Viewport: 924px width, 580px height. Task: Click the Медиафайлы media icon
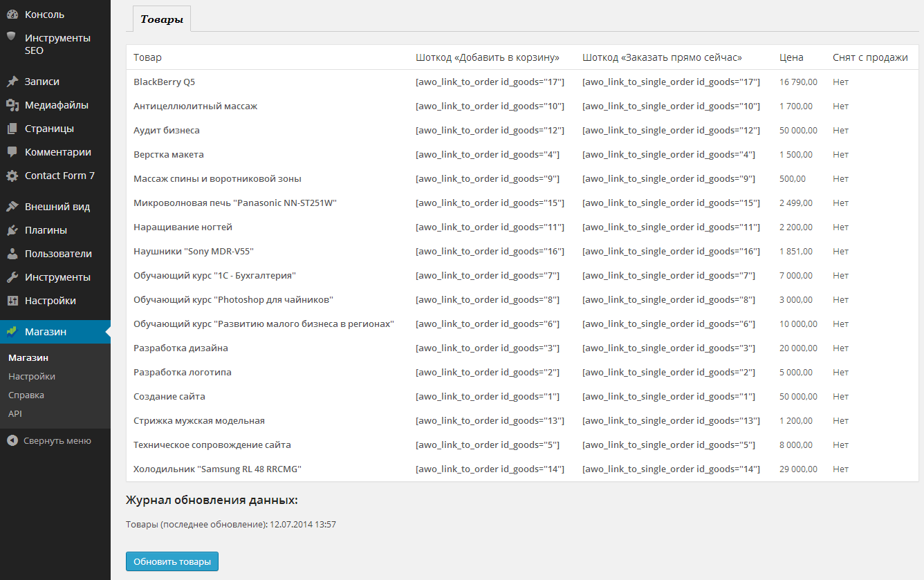[12, 105]
